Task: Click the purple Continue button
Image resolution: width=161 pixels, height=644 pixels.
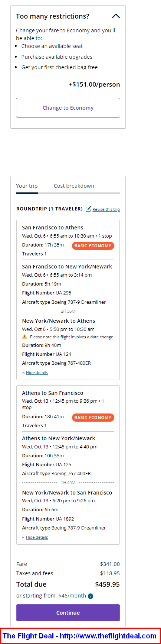Action: (x=68, y=613)
